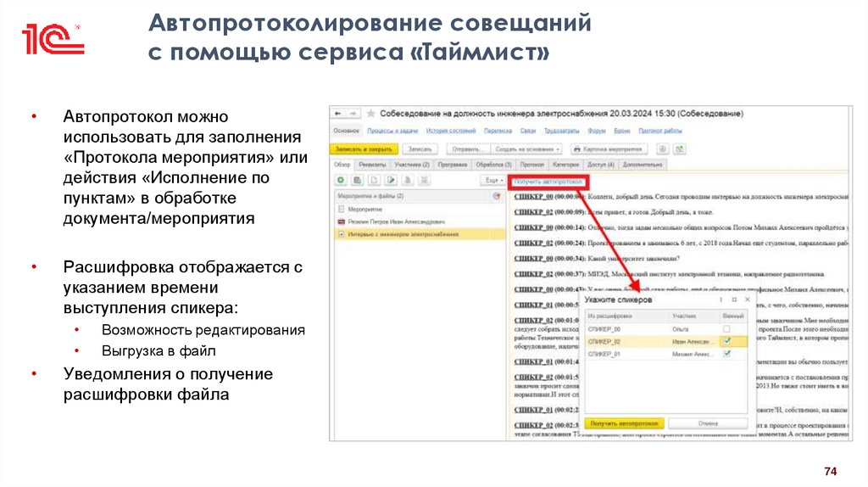Open the 'Трудозатраты' link

tap(562, 131)
